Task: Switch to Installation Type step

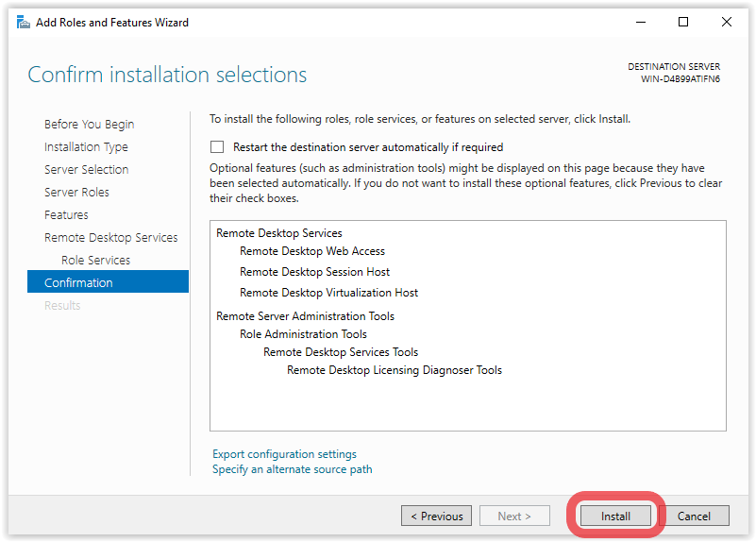Action: (x=86, y=147)
